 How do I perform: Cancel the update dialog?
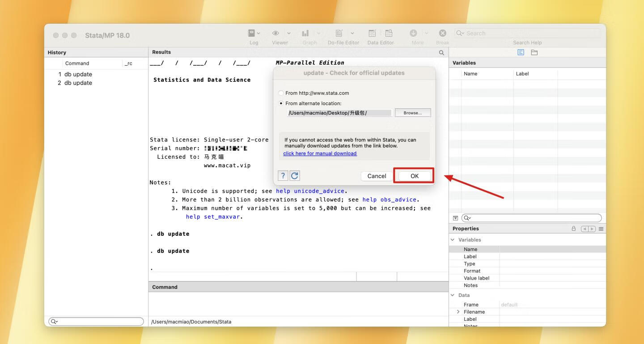pos(377,176)
